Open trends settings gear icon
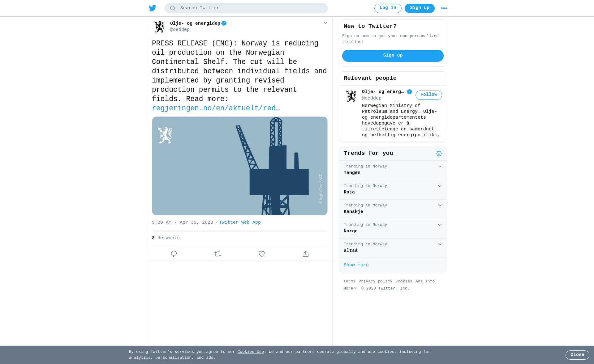This screenshot has height=364, width=594. click(439, 154)
